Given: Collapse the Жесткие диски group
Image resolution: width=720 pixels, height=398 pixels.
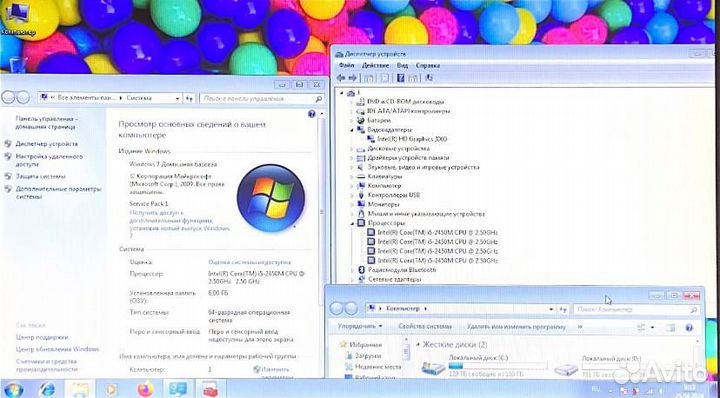Looking at the screenshot, I should pos(418,345).
